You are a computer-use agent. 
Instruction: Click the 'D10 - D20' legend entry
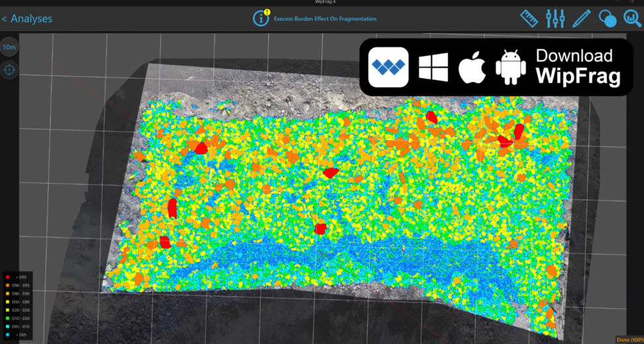18,318
